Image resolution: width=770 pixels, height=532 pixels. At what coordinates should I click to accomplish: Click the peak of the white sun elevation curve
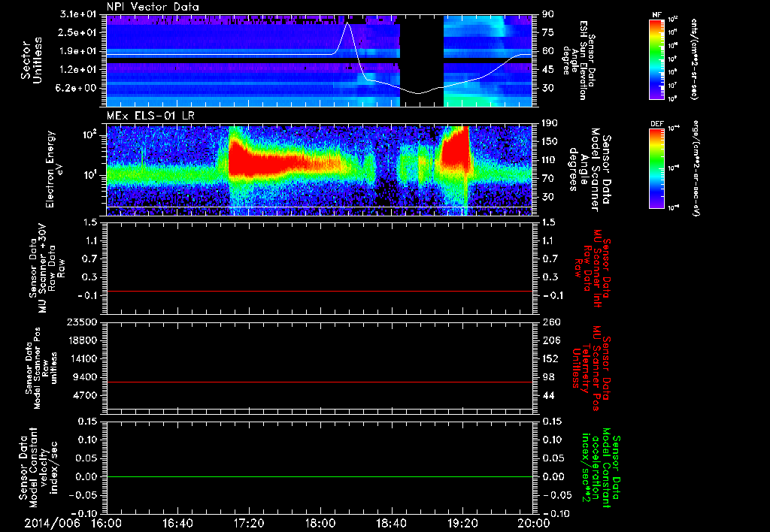[347, 23]
